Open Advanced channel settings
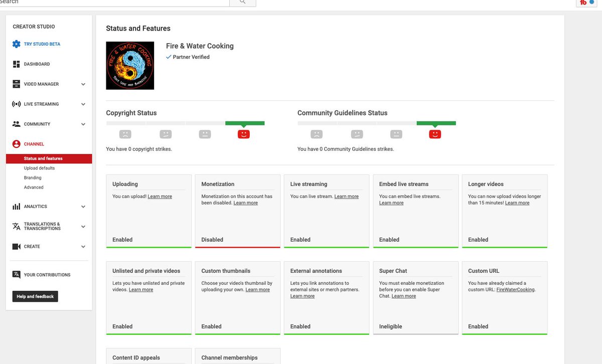Image resolution: width=602 pixels, height=364 pixels. tap(34, 187)
